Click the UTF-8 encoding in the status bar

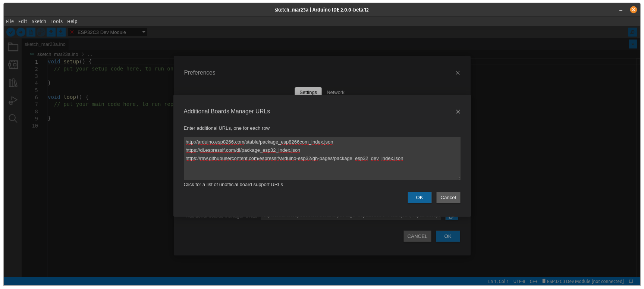pos(519,281)
